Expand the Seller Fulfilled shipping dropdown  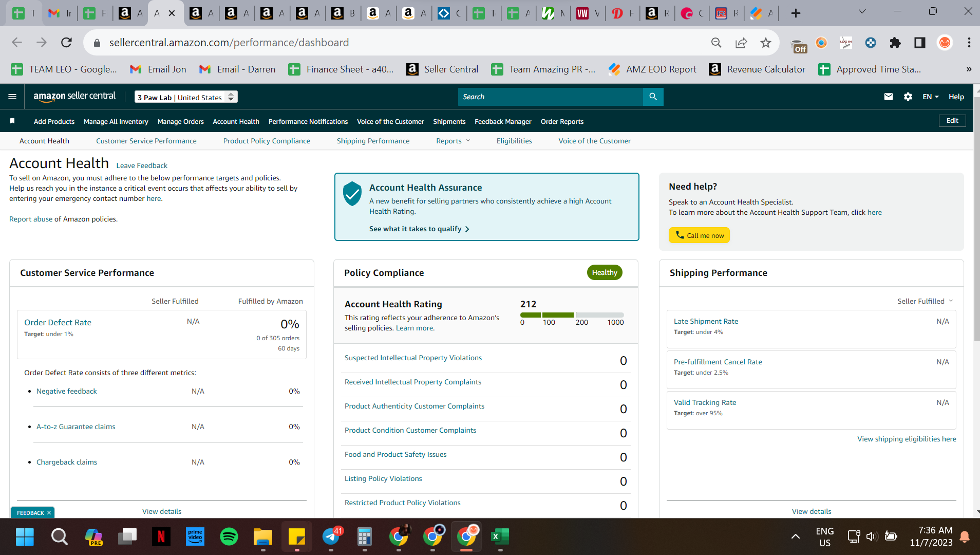(925, 301)
